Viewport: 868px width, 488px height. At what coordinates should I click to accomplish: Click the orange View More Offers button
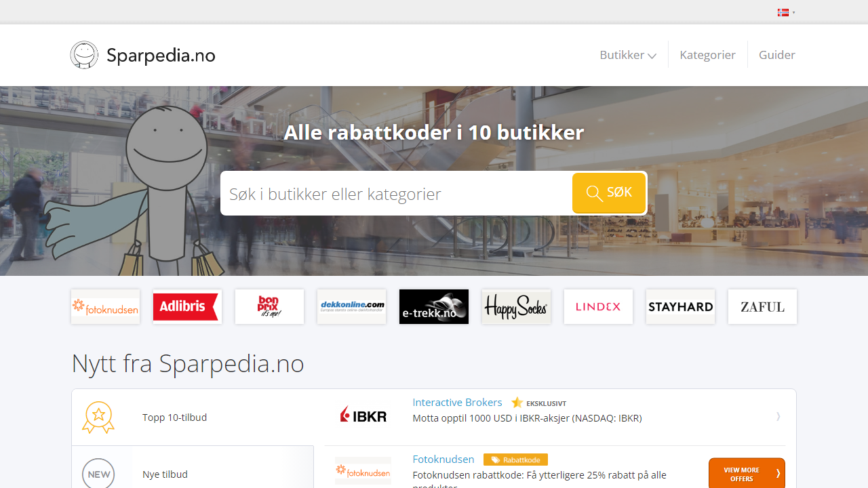click(747, 474)
